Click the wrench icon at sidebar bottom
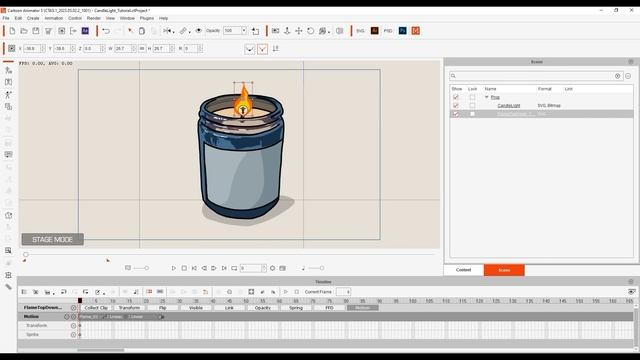Viewport: 640px width, 360px height. [9, 287]
